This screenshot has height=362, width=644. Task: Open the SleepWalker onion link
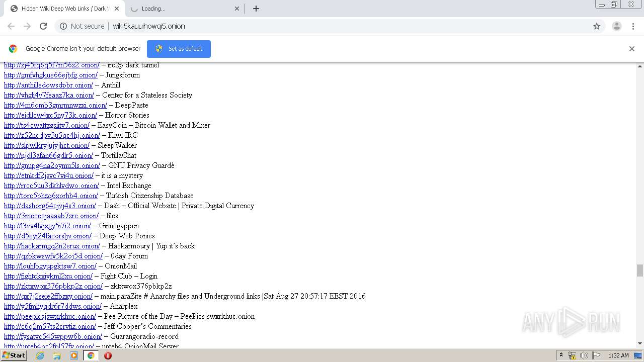click(47, 145)
